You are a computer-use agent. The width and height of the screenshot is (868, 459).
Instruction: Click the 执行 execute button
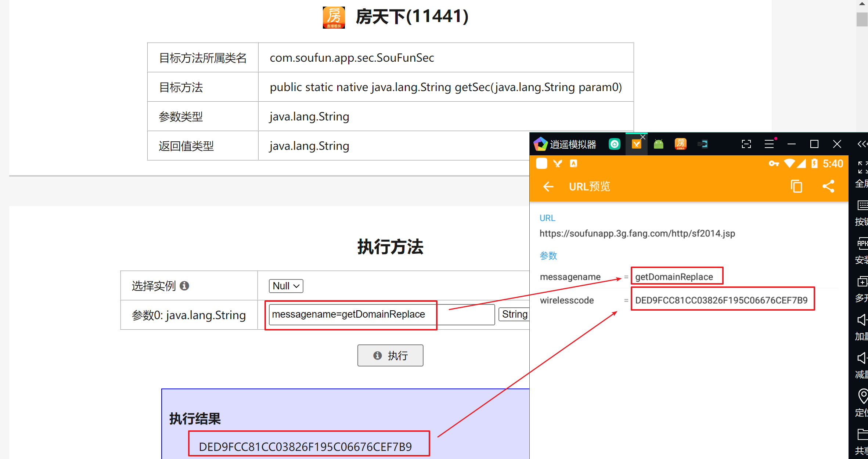tap(390, 355)
